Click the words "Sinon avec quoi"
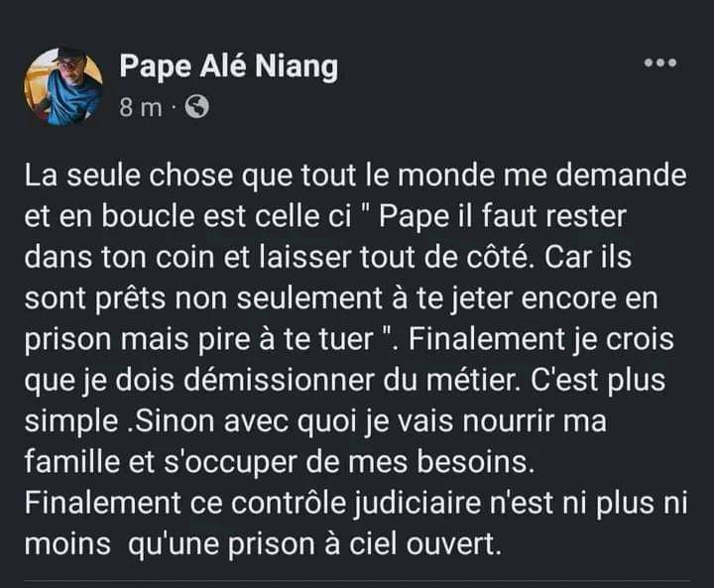The image size is (714, 588). tap(207, 423)
